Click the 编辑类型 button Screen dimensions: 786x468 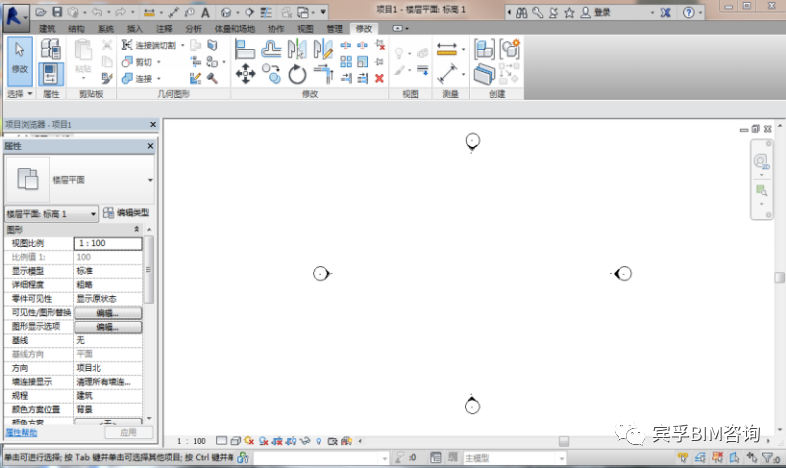[x=126, y=213]
